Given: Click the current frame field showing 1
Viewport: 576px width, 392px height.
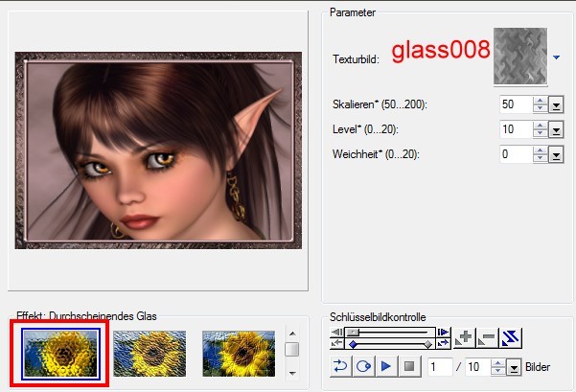Looking at the screenshot, I should coord(440,367).
